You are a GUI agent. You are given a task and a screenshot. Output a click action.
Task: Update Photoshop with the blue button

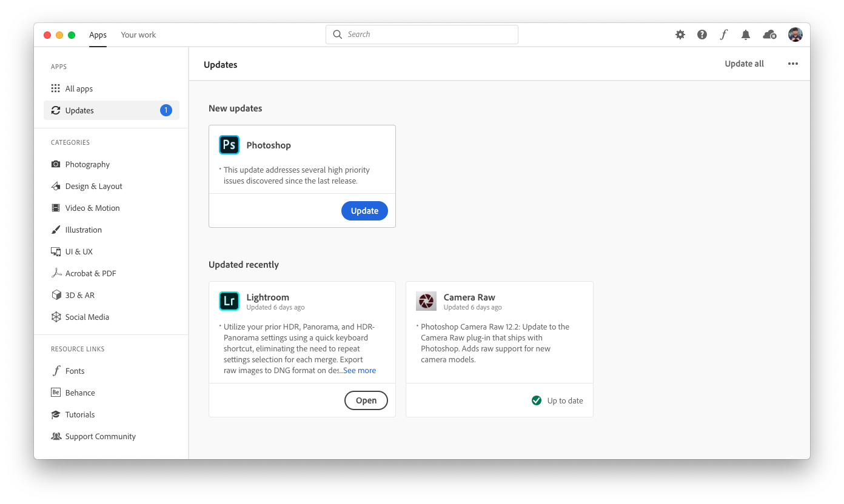pyautogui.click(x=364, y=211)
